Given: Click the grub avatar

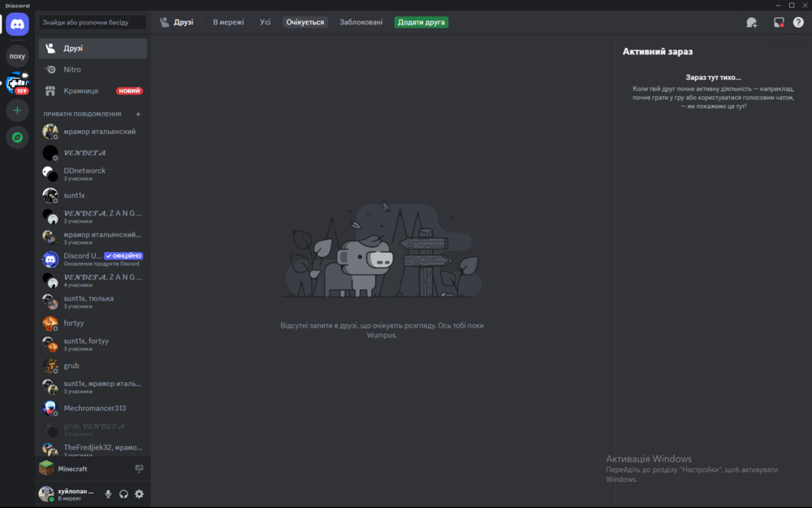Looking at the screenshot, I should coord(50,366).
